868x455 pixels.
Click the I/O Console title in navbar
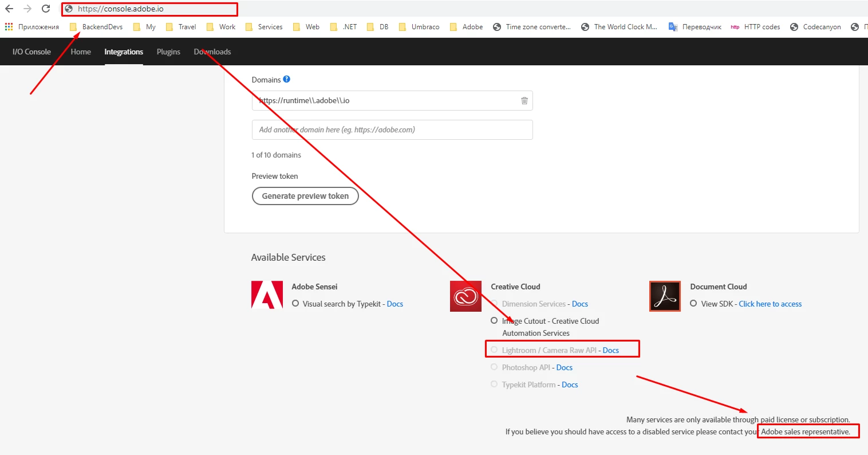(31, 52)
